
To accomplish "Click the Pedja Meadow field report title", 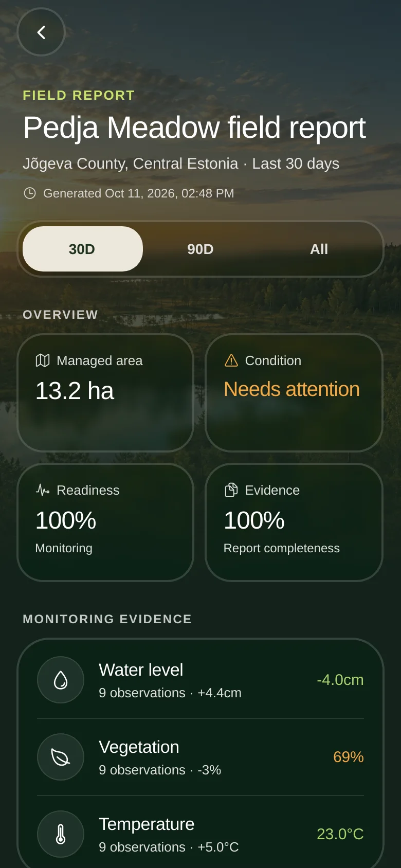I will point(194,128).
